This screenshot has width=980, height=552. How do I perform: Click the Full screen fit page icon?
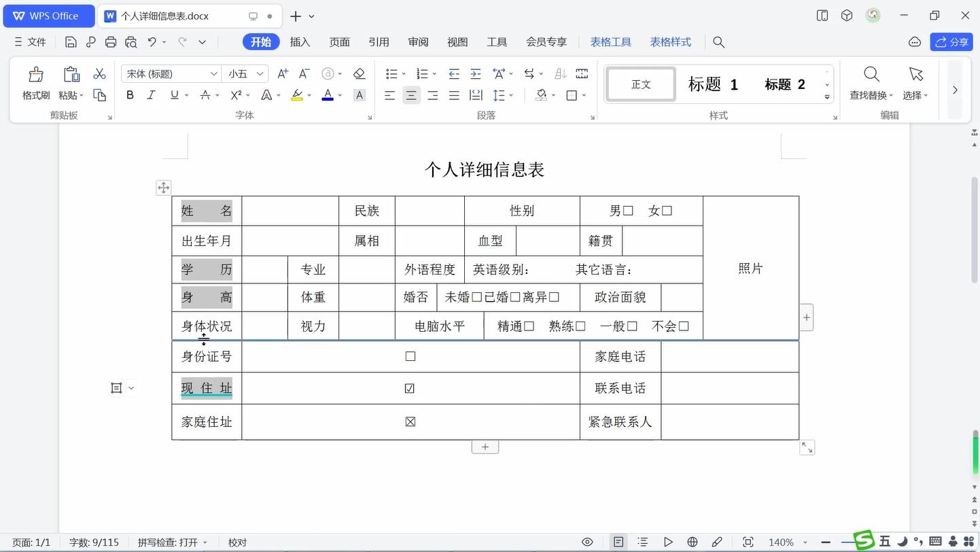click(748, 542)
